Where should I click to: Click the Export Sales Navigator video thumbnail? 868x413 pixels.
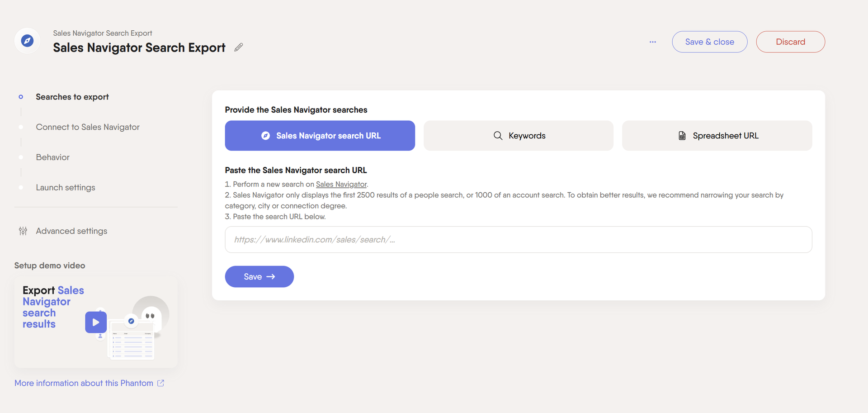96,322
